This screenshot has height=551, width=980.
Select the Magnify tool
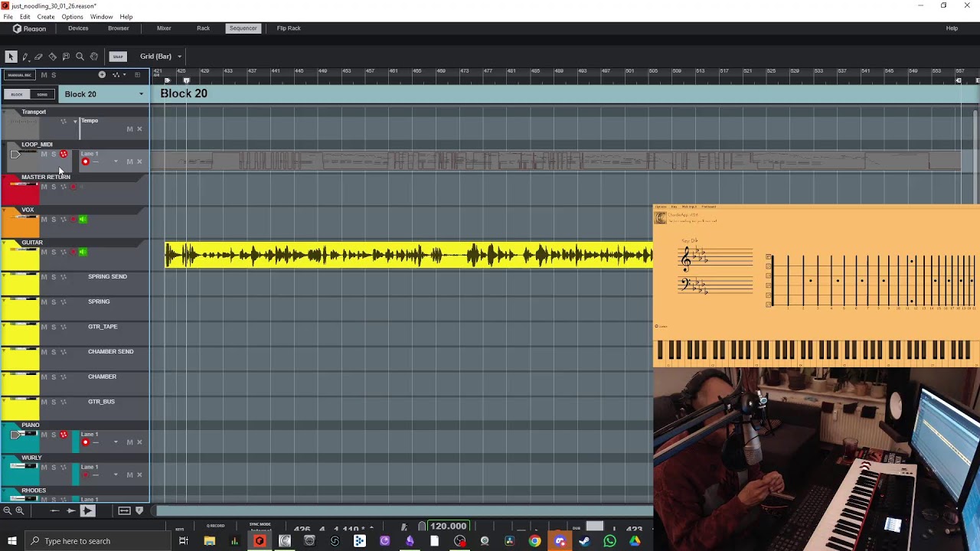point(80,57)
